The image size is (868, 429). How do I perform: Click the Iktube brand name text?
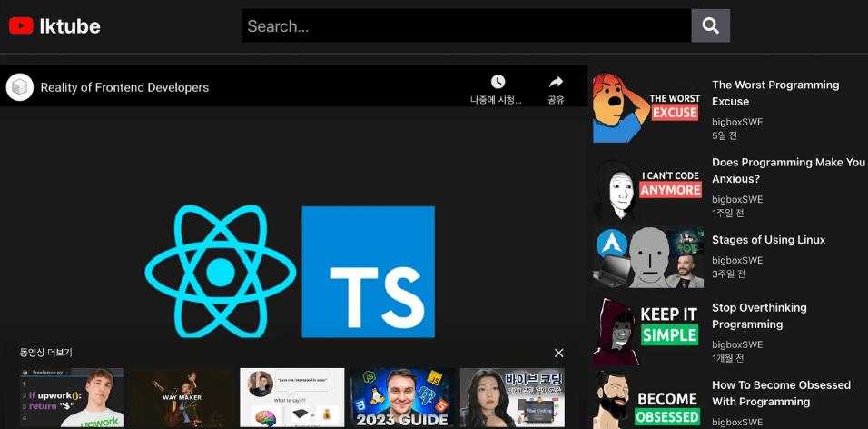(70, 26)
